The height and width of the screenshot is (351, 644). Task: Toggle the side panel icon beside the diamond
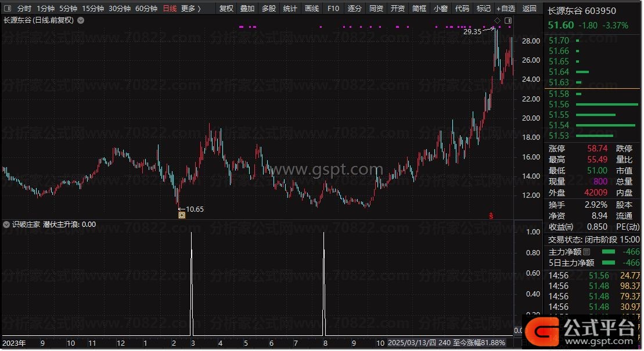tap(508, 21)
